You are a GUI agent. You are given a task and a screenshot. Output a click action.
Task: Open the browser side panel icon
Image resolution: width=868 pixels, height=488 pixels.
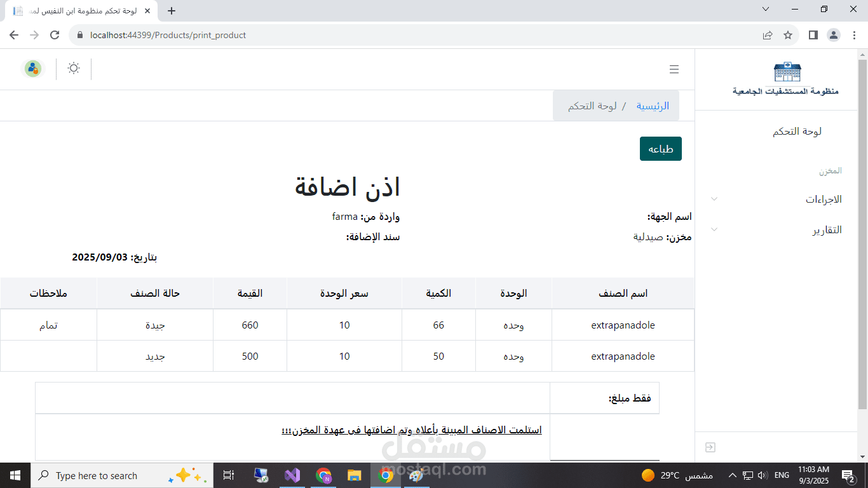point(813,35)
